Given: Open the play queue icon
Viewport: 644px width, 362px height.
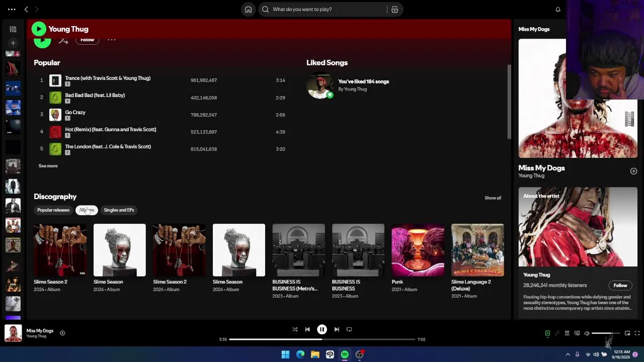Looking at the screenshot, I should click(x=567, y=333).
